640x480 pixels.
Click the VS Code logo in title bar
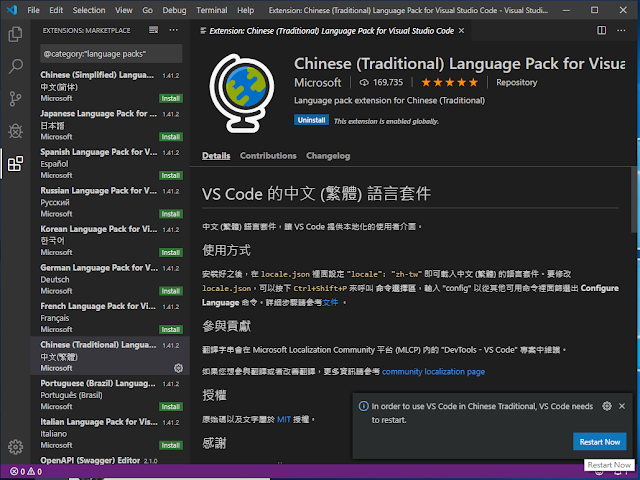12,10
